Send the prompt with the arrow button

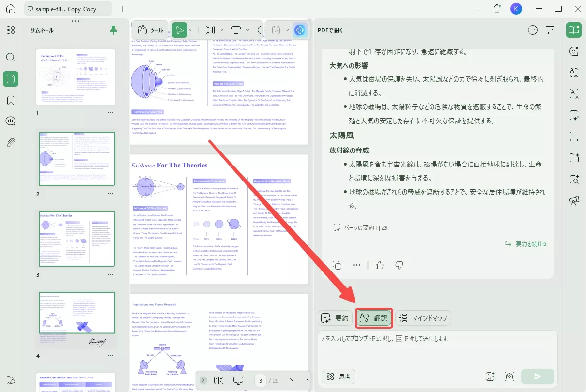(538, 377)
